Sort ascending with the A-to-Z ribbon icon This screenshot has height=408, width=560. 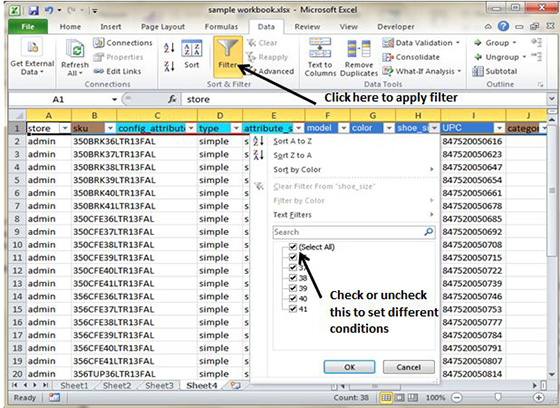(169, 48)
